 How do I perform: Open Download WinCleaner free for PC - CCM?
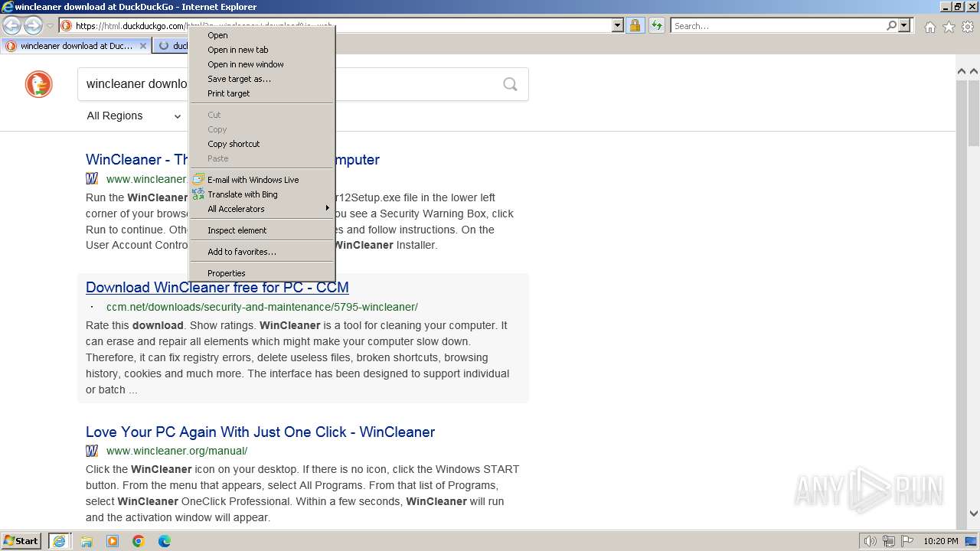[217, 288]
